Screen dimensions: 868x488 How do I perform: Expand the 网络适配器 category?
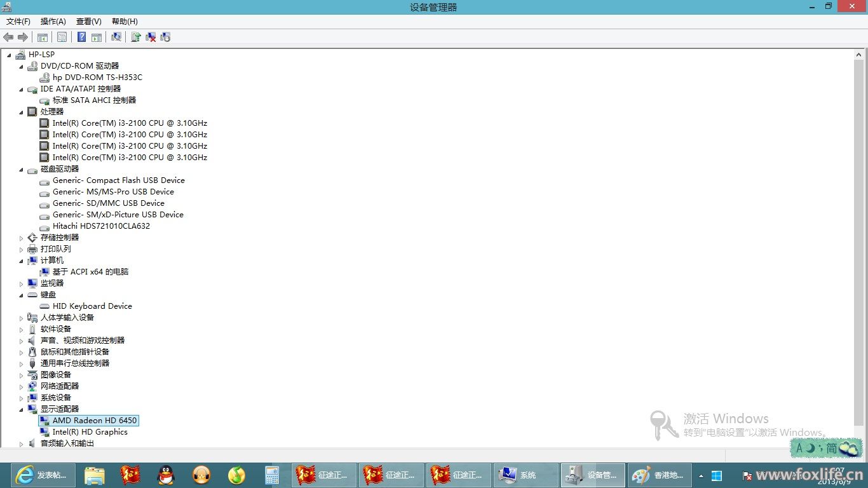point(21,386)
